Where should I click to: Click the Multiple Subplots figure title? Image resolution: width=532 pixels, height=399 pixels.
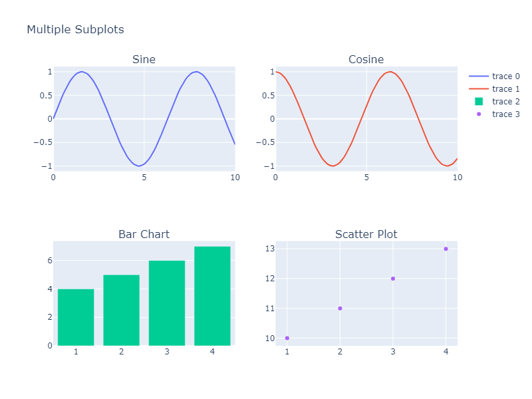pyautogui.click(x=75, y=30)
